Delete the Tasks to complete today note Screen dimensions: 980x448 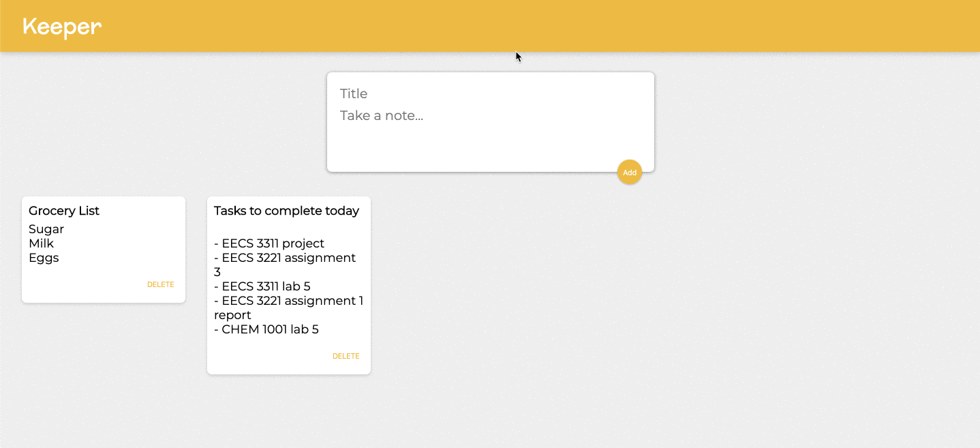point(346,357)
